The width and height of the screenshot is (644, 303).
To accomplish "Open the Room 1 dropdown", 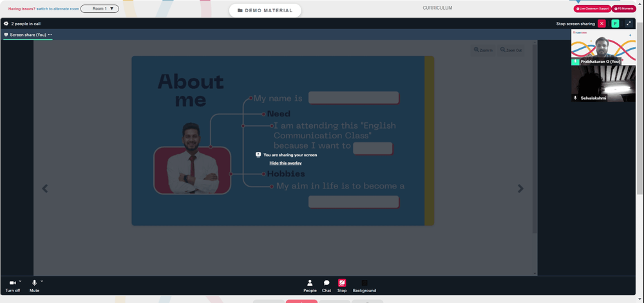I will click(x=100, y=8).
